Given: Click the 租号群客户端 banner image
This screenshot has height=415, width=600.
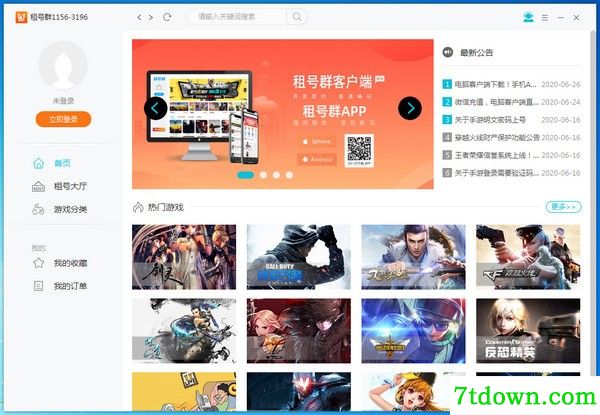Looking at the screenshot, I should click(283, 114).
